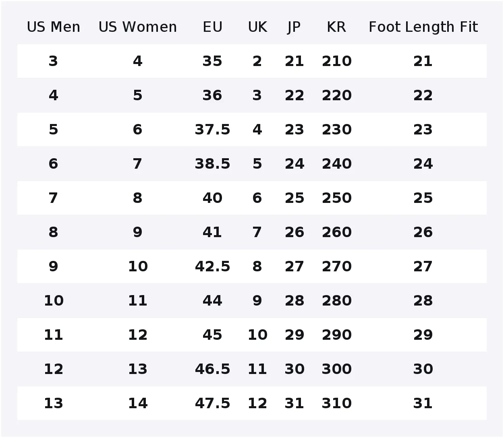
Task: Click the EU 47.5 cell
Action: [212, 403]
